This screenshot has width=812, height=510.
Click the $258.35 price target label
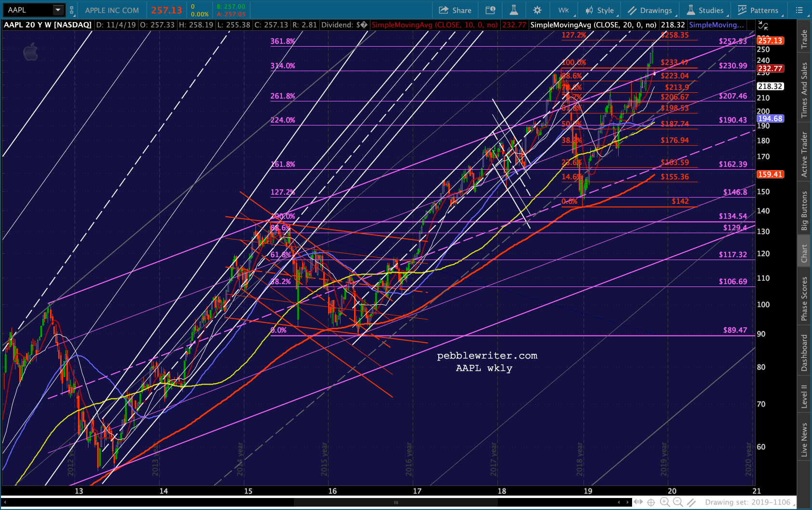click(x=674, y=35)
